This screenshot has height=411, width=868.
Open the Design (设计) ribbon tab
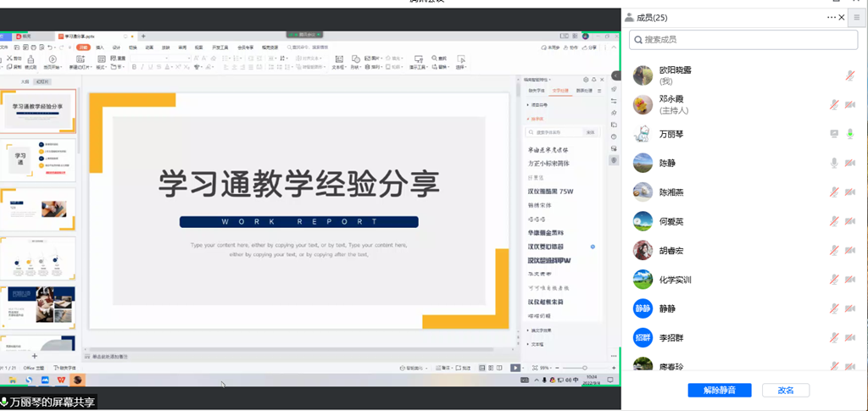point(116,47)
